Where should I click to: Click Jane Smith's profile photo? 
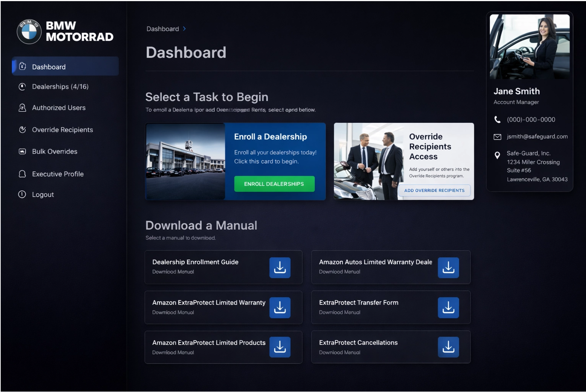(529, 47)
